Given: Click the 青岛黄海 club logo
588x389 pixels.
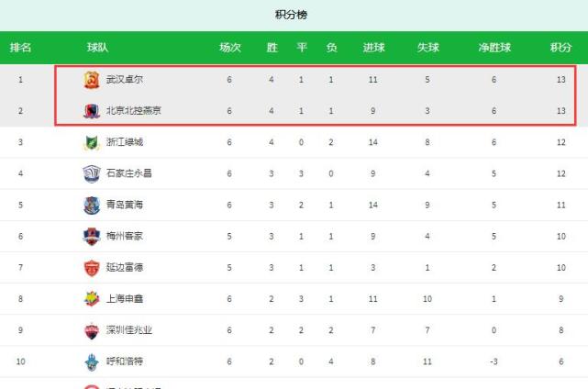Looking at the screenshot, I should (x=92, y=206).
